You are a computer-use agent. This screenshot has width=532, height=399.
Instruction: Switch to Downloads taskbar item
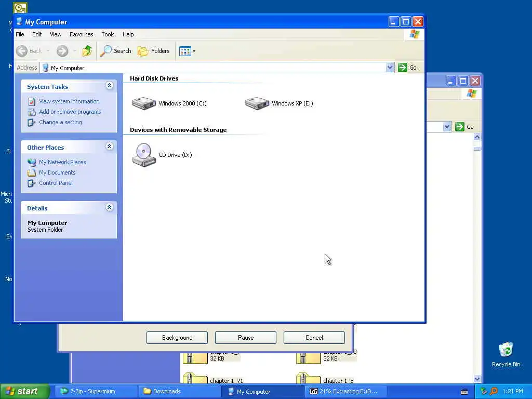(x=180, y=392)
